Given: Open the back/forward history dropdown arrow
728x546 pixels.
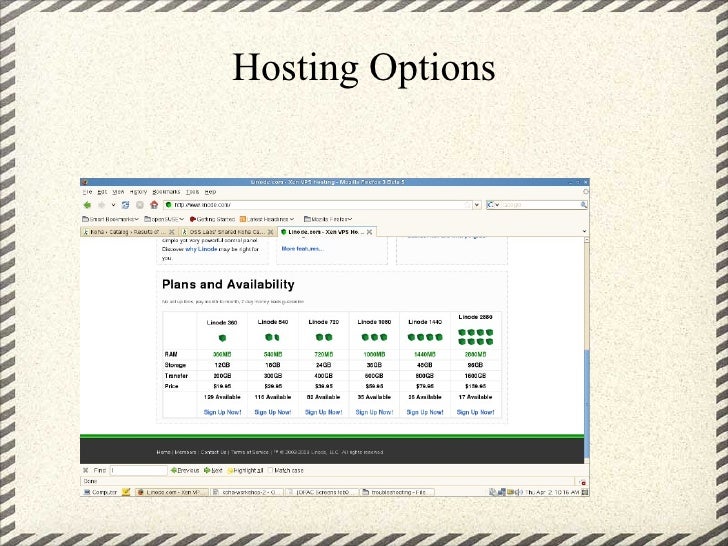Looking at the screenshot, I should pos(113,205).
